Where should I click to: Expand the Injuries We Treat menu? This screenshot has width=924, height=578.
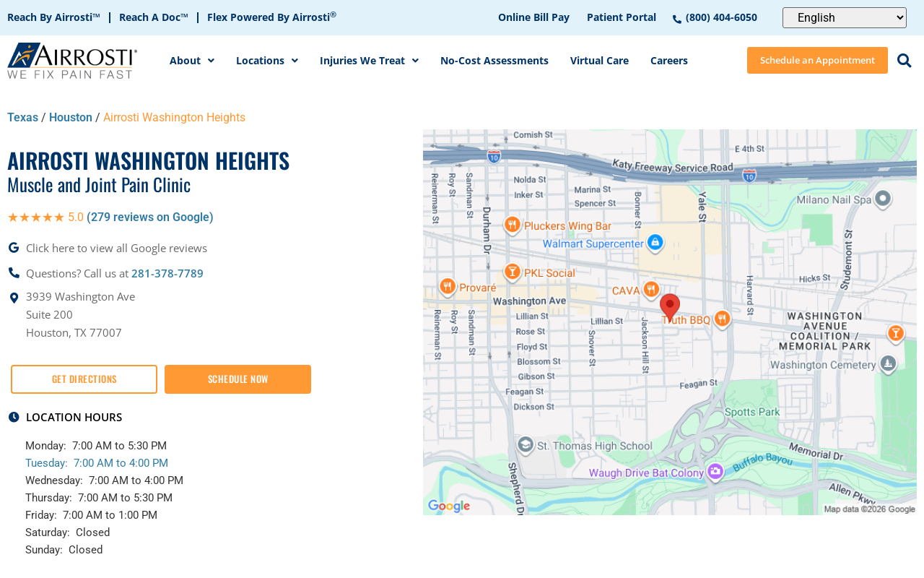[x=369, y=61]
